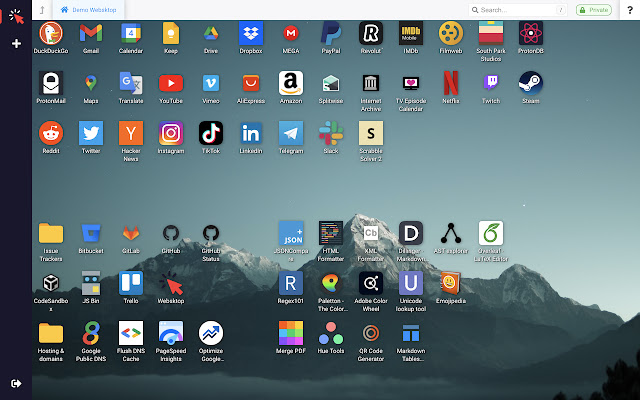
Task: Open the Revolut icon
Action: click(x=371, y=33)
